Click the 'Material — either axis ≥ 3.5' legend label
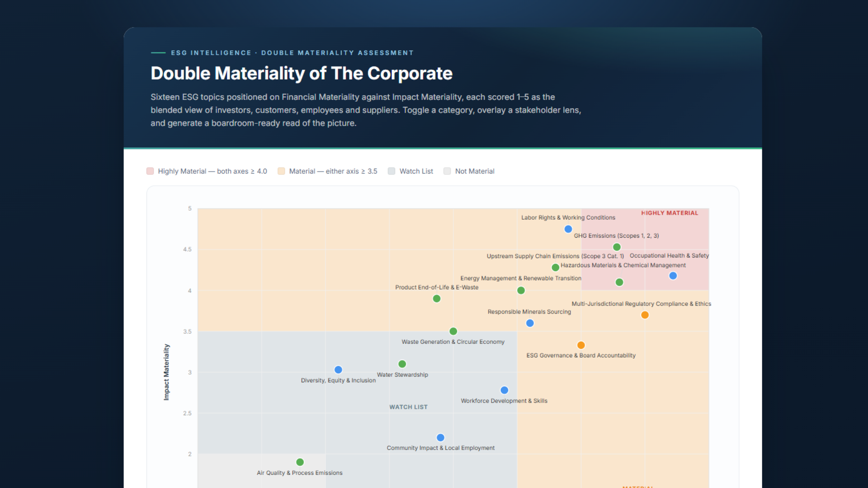The image size is (868, 488). 333,171
